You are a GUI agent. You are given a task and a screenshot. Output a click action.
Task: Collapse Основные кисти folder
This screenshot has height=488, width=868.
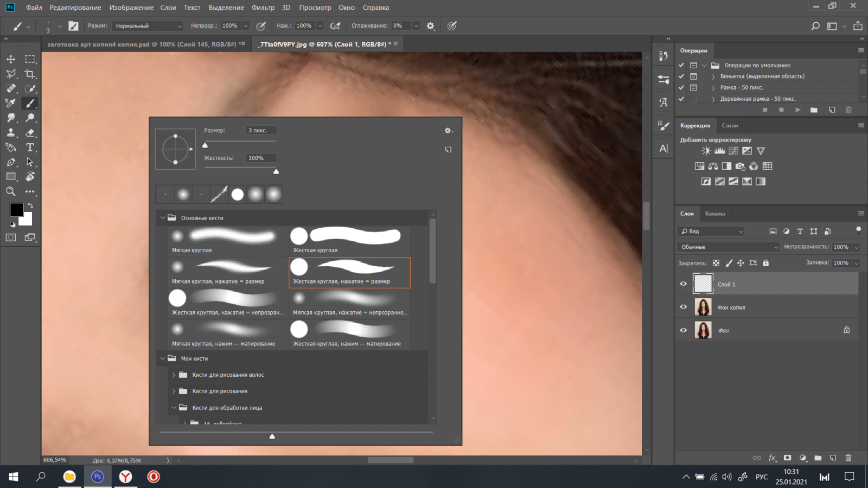(162, 218)
